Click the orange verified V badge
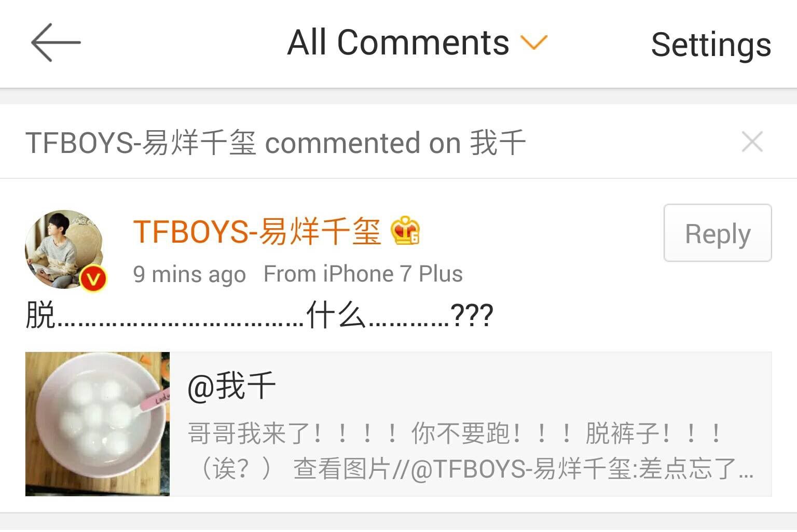The height and width of the screenshot is (532, 797). (x=93, y=278)
